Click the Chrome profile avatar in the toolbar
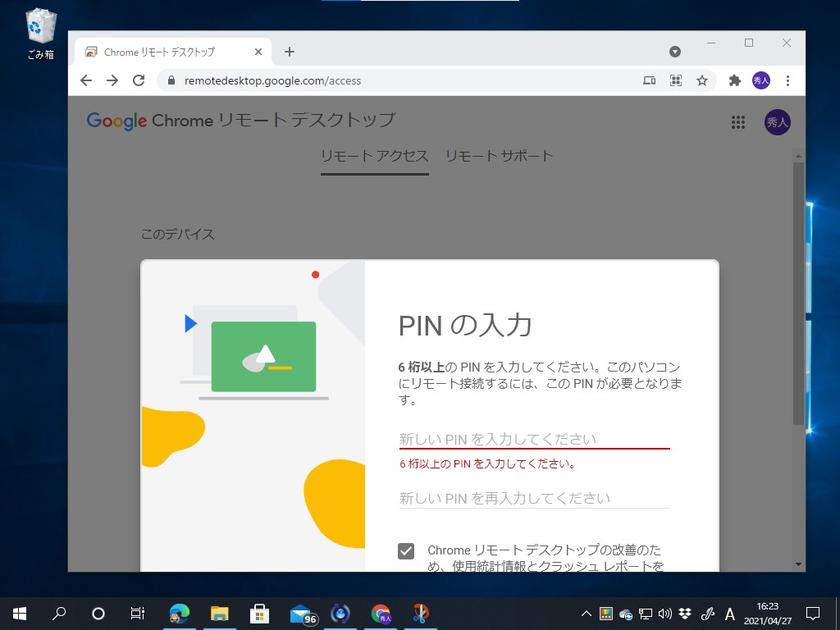Viewport: 840px width, 630px height. 760,80
